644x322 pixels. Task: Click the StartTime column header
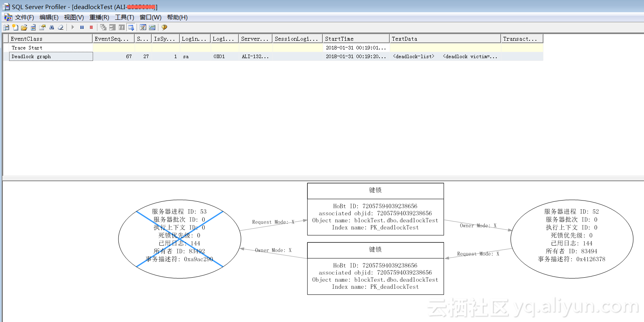point(356,39)
